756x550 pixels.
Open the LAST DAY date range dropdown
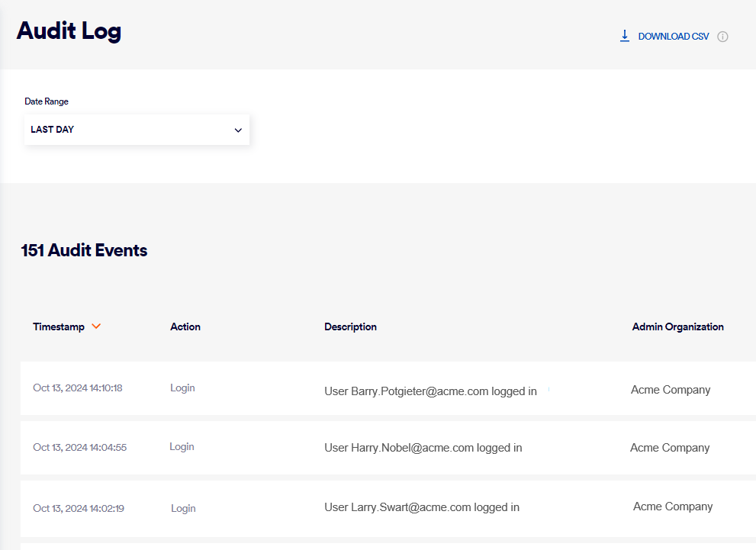tap(136, 130)
